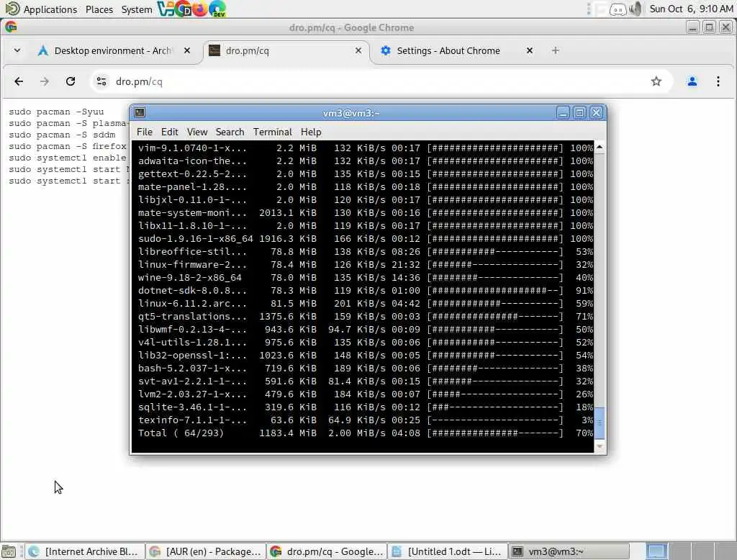Launch Chrome from the top panel launcher
The width and height of the screenshot is (737, 560).
click(x=182, y=9)
